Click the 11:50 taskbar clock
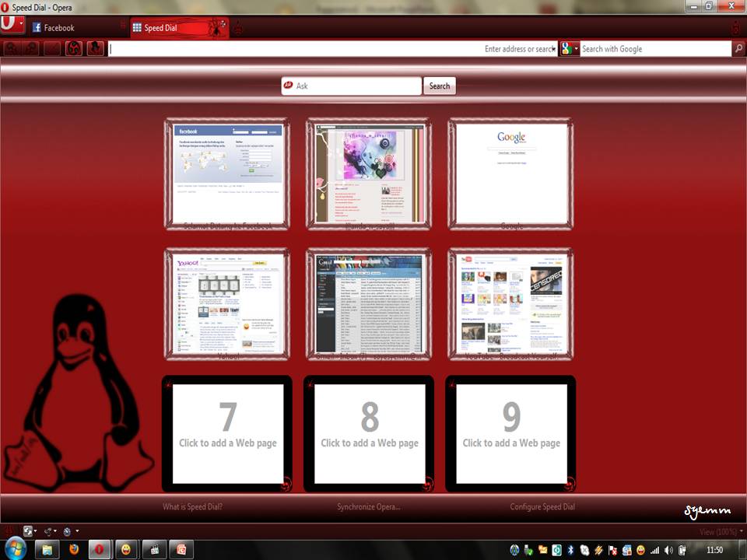 (x=714, y=550)
